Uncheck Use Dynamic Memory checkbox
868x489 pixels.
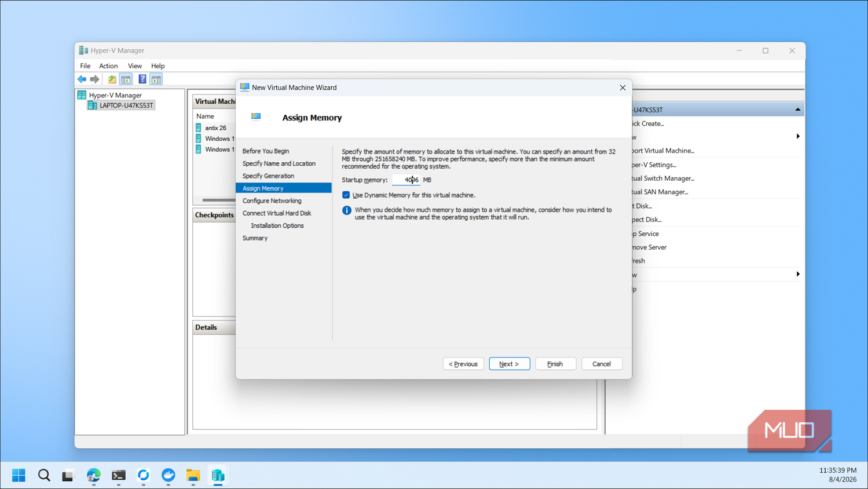[x=346, y=195]
